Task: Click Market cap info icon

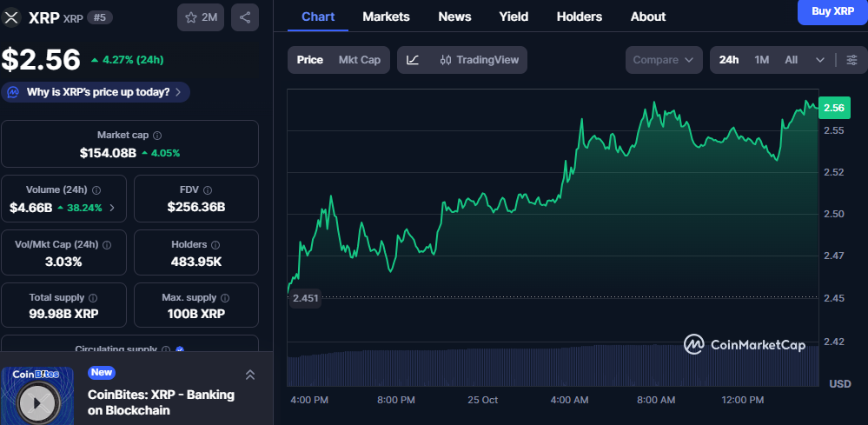Action: tap(157, 136)
